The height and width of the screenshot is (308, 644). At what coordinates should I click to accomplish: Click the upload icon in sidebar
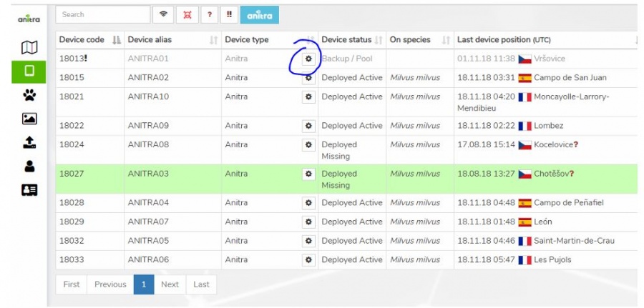tap(29, 142)
